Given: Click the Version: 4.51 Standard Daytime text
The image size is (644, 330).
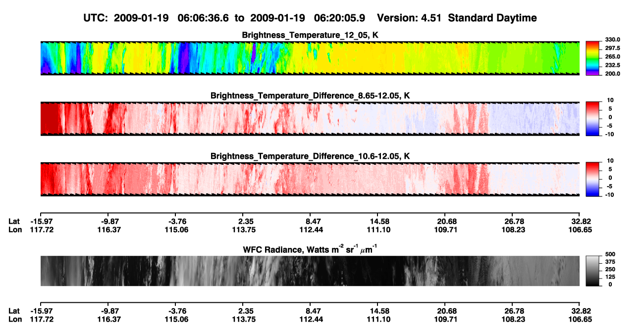Looking at the screenshot, I should point(457,18).
